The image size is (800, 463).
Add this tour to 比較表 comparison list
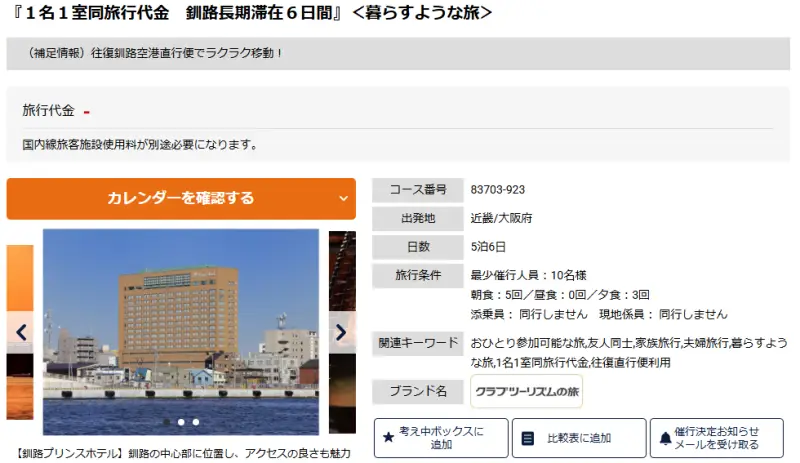click(579, 438)
